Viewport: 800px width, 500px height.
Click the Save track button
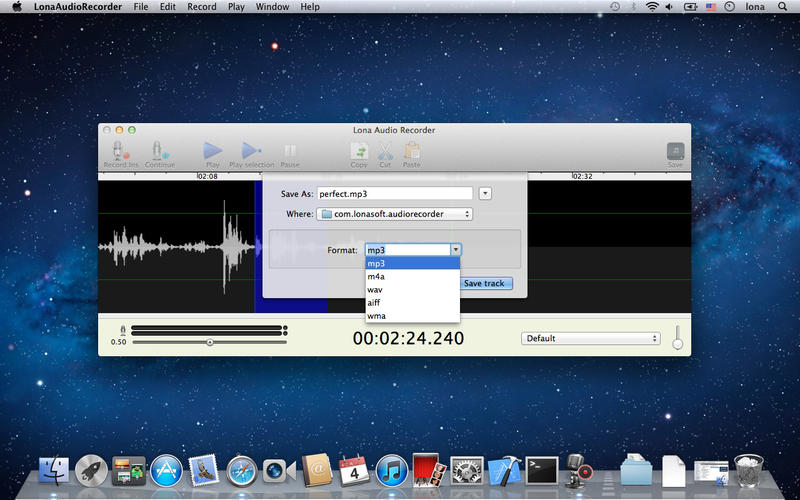pyautogui.click(x=484, y=283)
